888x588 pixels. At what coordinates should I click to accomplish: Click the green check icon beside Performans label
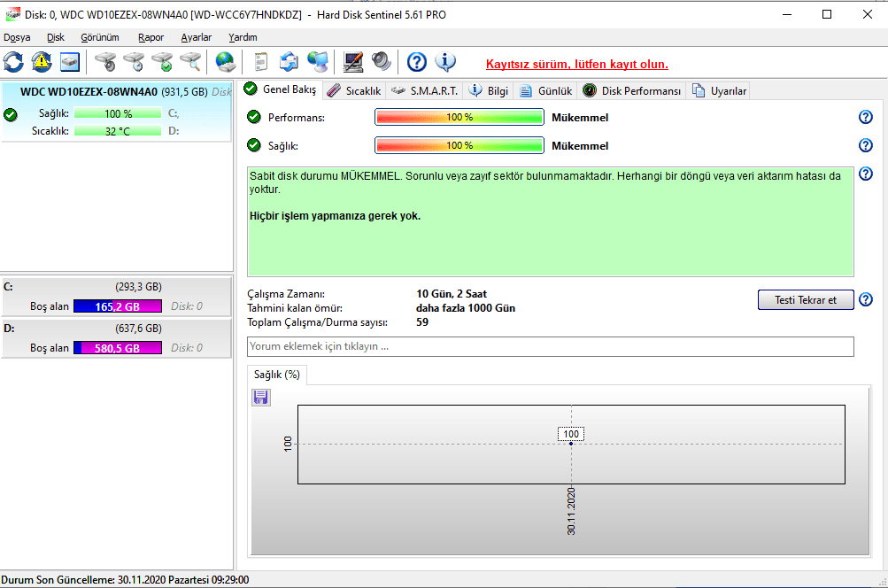click(x=254, y=117)
